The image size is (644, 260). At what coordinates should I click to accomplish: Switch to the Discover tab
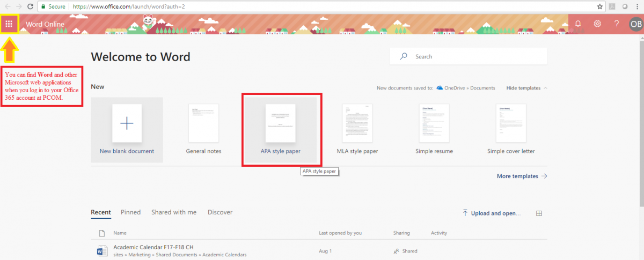point(220,212)
